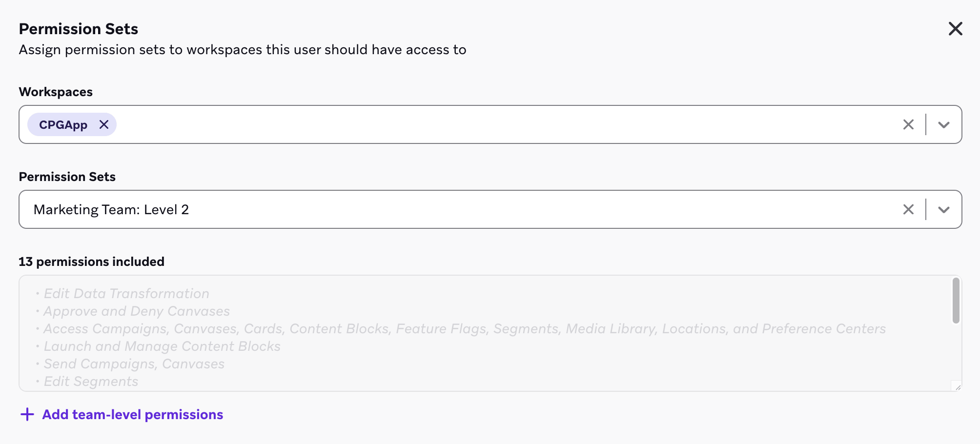This screenshot has width=980, height=444.
Task: Click the resize handle of the permissions box
Action: click(955, 385)
